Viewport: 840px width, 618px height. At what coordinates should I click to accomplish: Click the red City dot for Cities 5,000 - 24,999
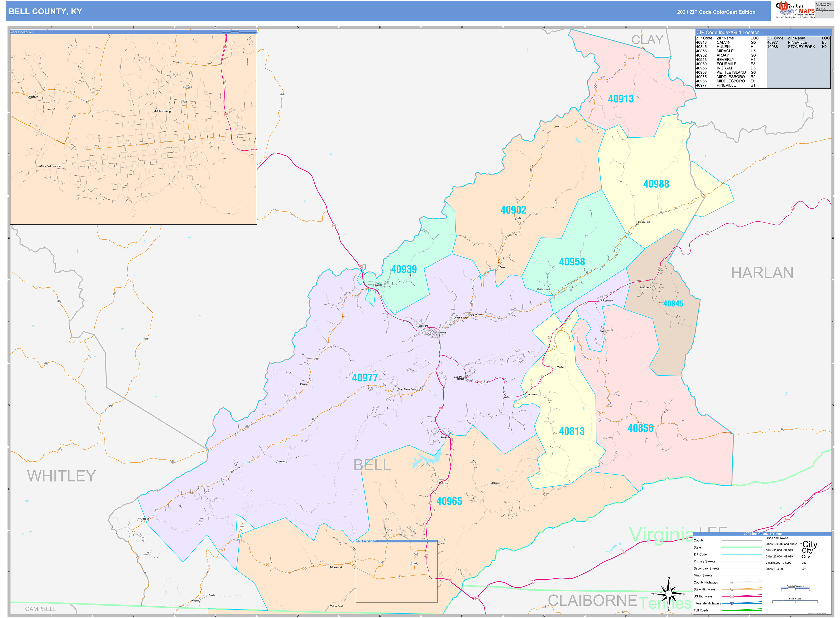tap(801, 563)
